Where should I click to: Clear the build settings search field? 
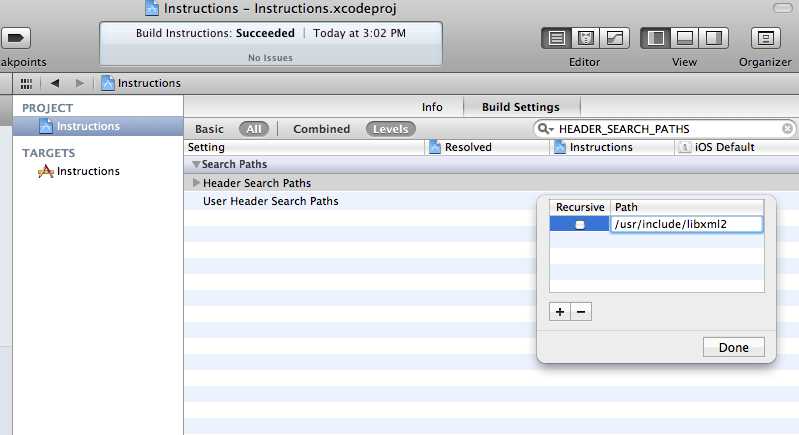click(787, 129)
